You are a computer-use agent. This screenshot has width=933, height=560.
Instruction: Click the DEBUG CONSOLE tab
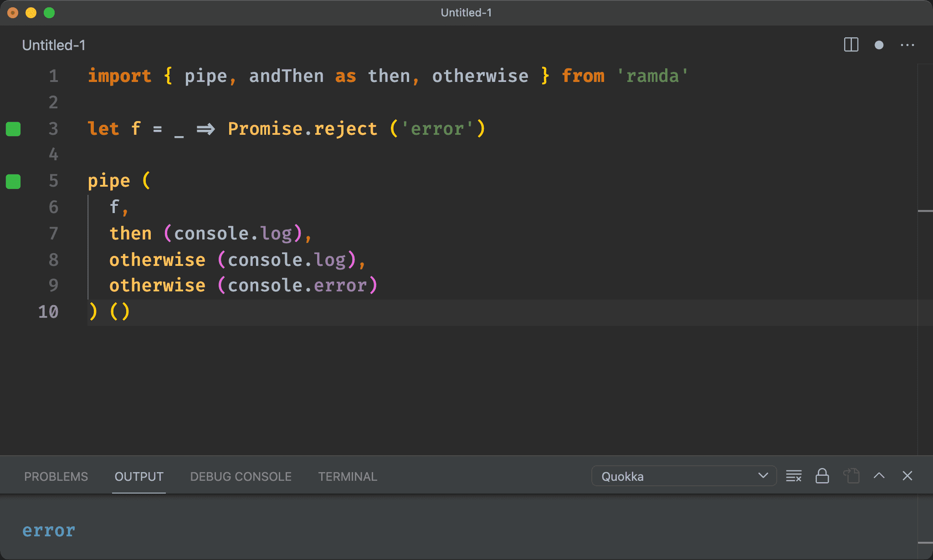click(240, 477)
